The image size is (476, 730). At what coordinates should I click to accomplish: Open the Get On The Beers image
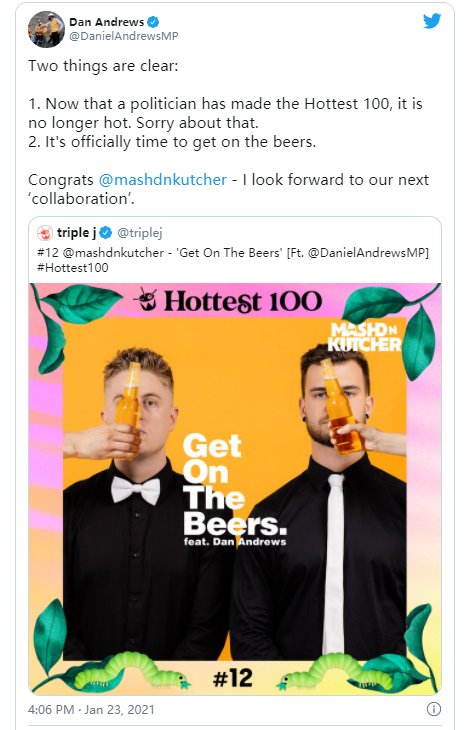tap(235, 489)
